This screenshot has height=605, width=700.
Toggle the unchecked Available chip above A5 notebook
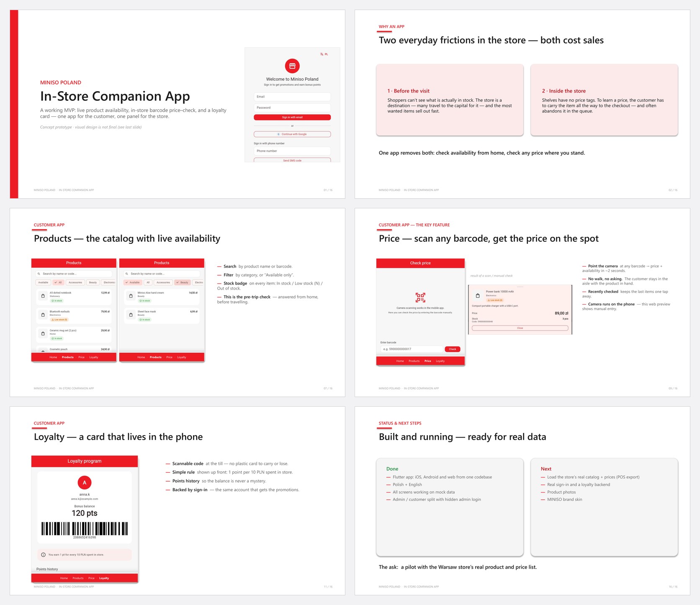coord(43,282)
